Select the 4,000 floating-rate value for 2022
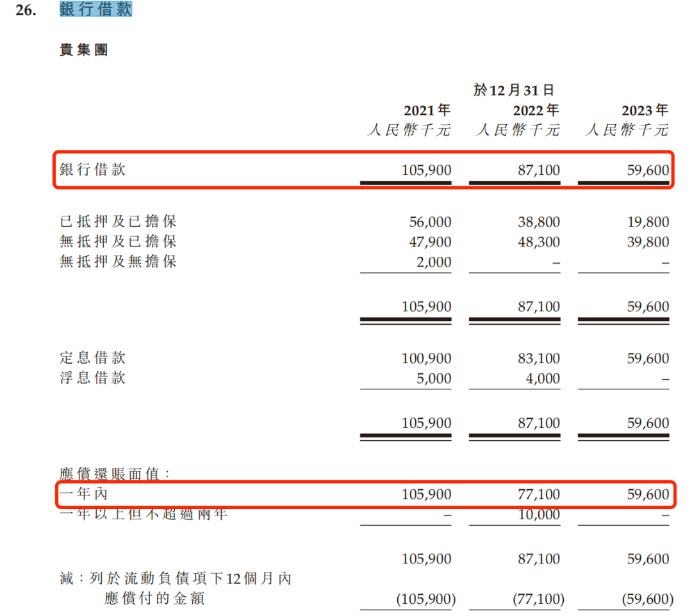The height and width of the screenshot is (616, 692). [541, 378]
